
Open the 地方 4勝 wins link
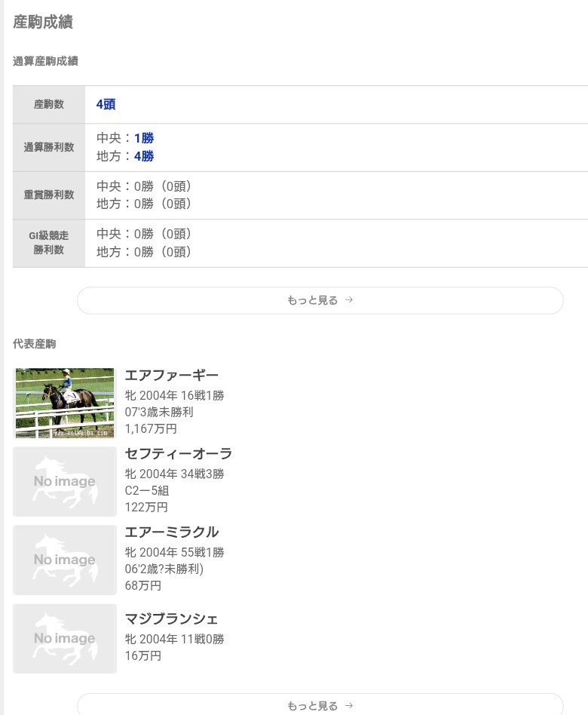143,156
